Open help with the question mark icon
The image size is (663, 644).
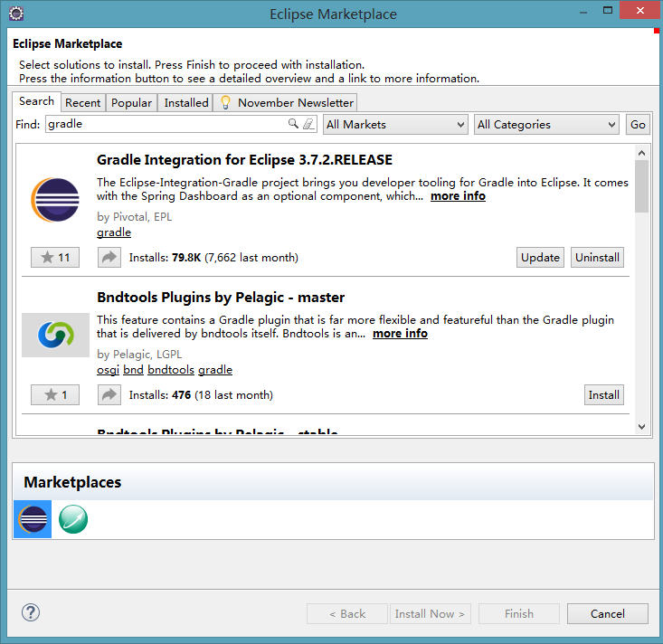(31, 612)
